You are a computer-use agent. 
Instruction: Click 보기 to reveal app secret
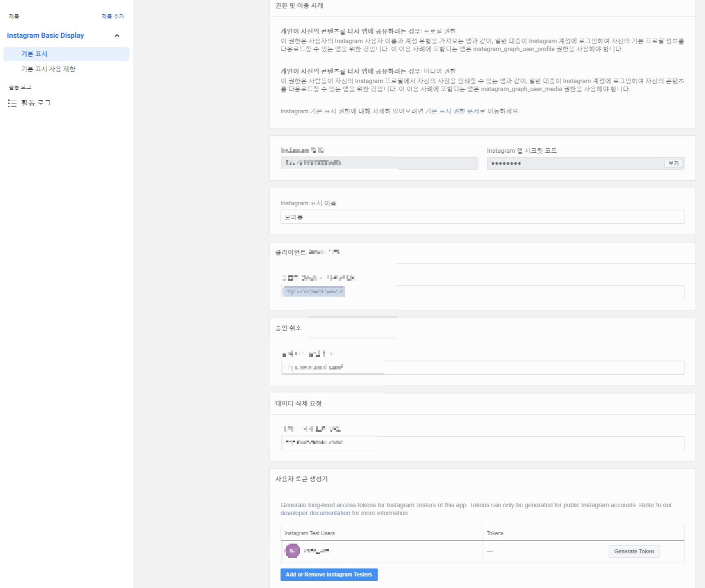(x=674, y=163)
